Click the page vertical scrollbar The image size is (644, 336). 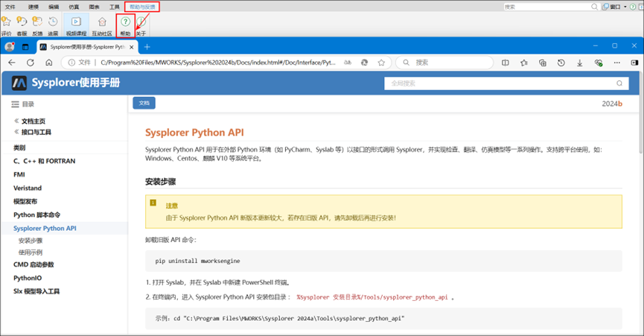[x=641, y=113]
